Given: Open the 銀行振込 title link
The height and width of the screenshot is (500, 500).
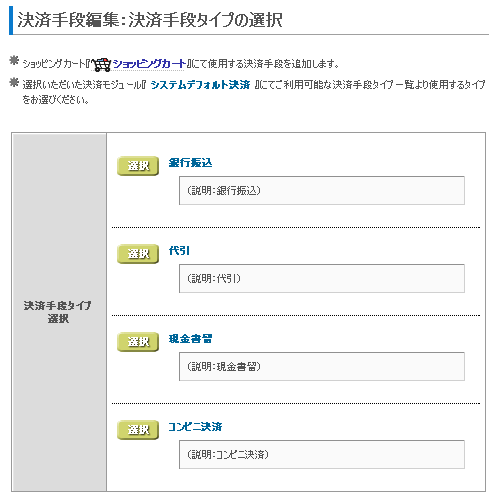Looking at the screenshot, I should click(190, 163).
